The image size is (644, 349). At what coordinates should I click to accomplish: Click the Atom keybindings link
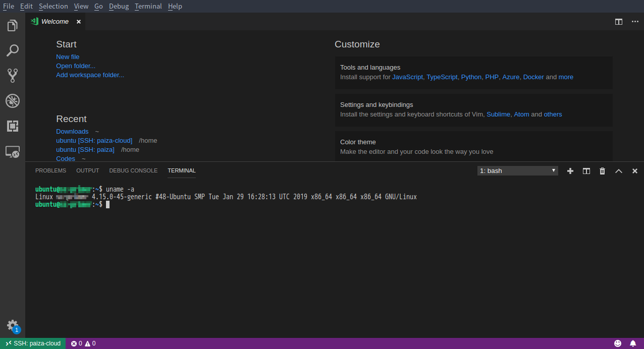coord(522,115)
